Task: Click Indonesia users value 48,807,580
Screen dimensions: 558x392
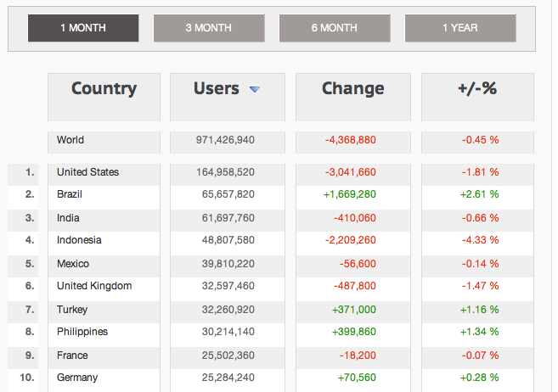Action: 228,240
